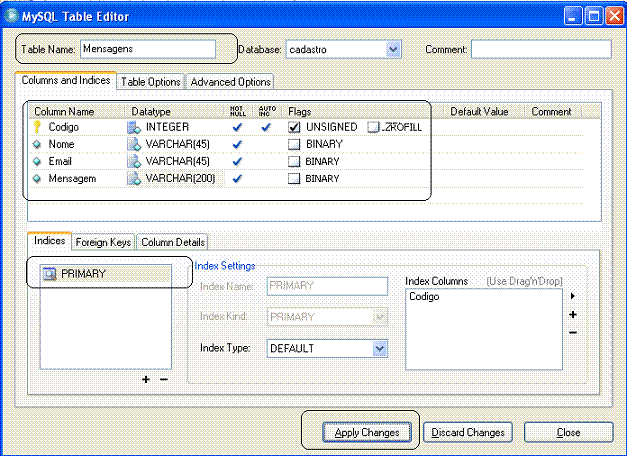Click the datatype icon next to VARCHAR(200)
The image size is (627, 456).
[x=134, y=178]
